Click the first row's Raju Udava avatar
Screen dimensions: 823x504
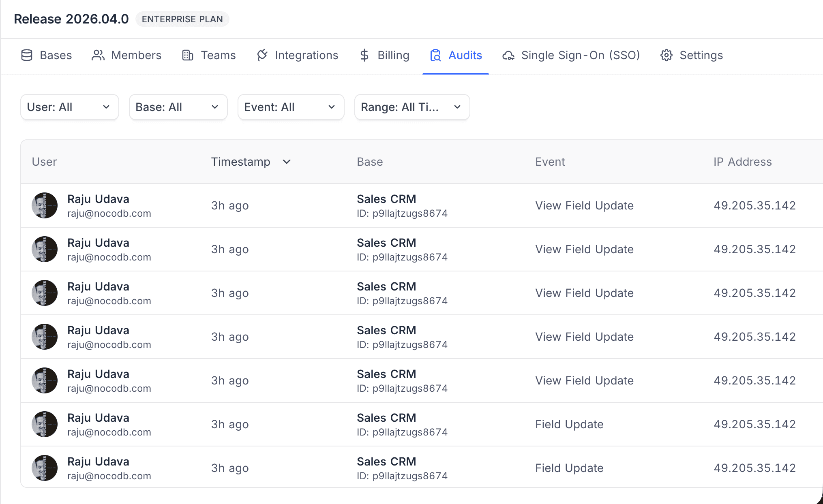[x=45, y=205]
